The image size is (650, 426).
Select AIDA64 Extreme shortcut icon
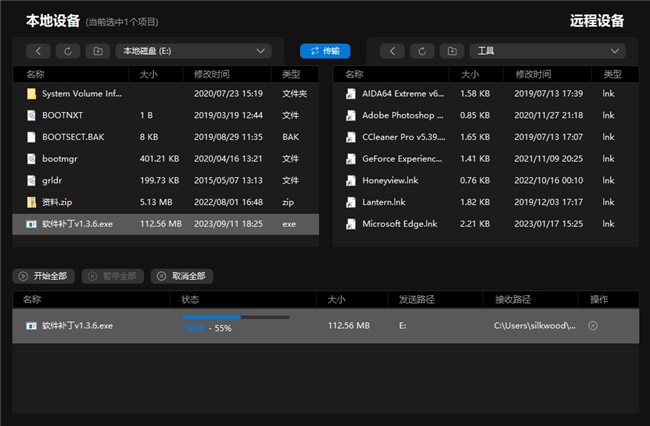[x=351, y=94]
